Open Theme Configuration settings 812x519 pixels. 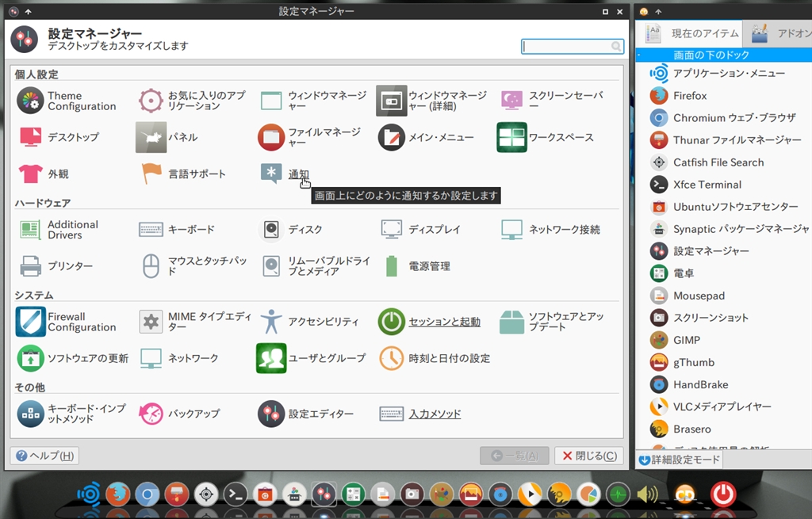click(67, 101)
